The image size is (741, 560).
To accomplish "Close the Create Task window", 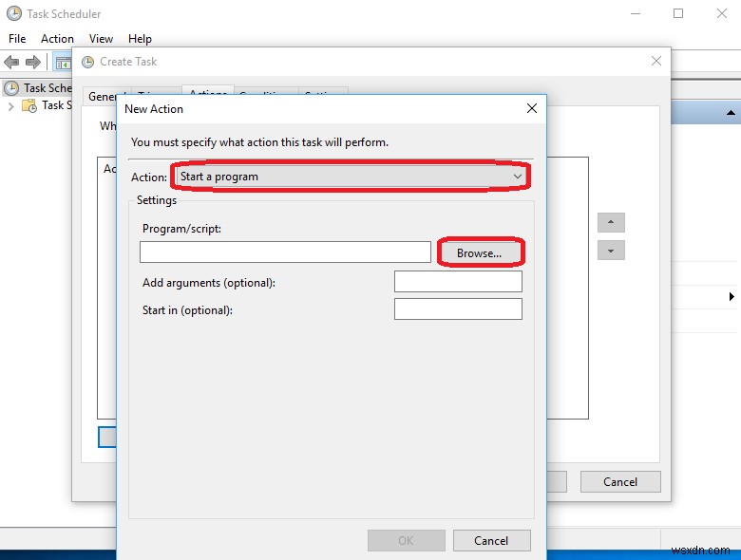I will 655,61.
